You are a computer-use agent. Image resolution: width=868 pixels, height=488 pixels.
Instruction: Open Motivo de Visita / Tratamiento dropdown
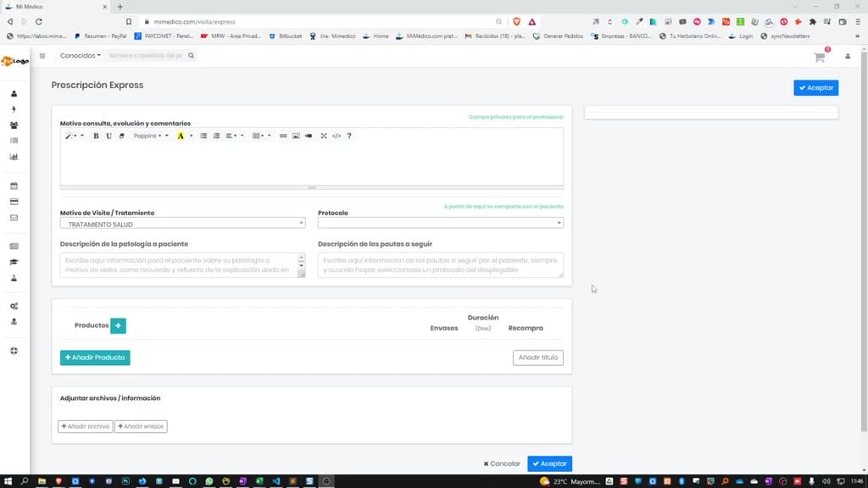tap(183, 224)
